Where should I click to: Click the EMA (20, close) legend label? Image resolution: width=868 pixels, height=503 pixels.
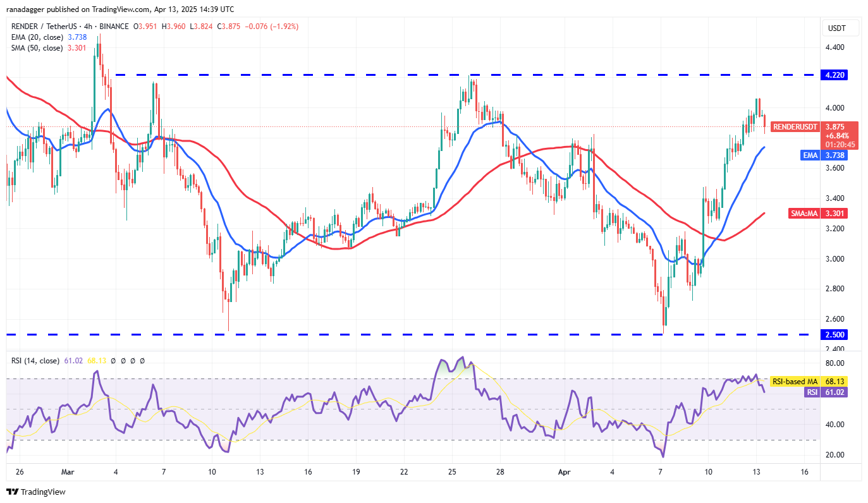point(37,37)
